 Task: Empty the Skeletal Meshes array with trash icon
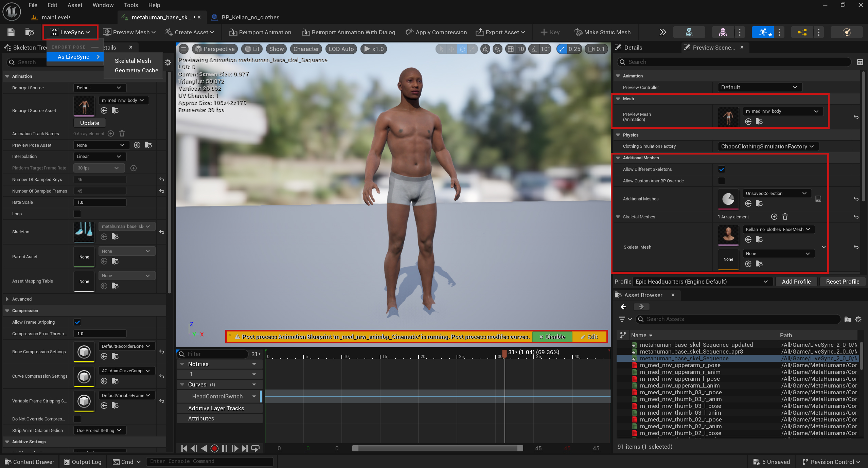[785, 217]
